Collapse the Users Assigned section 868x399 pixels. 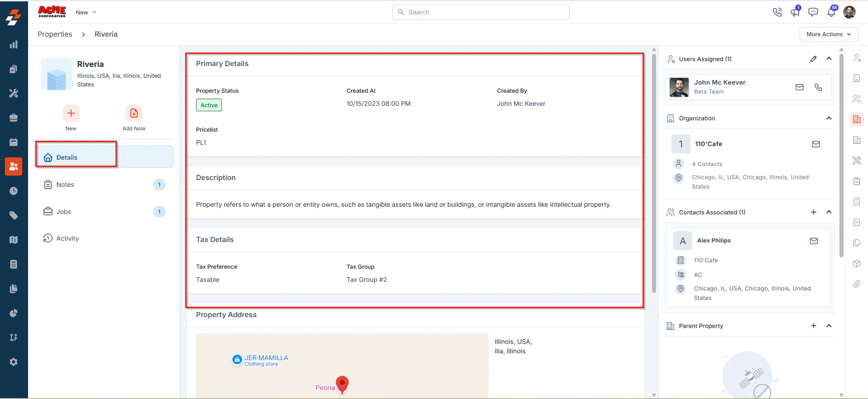(x=829, y=59)
